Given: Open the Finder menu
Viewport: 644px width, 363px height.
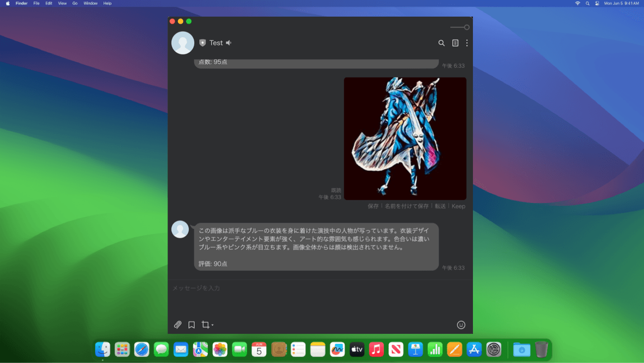Looking at the screenshot, I should tap(22, 3).
